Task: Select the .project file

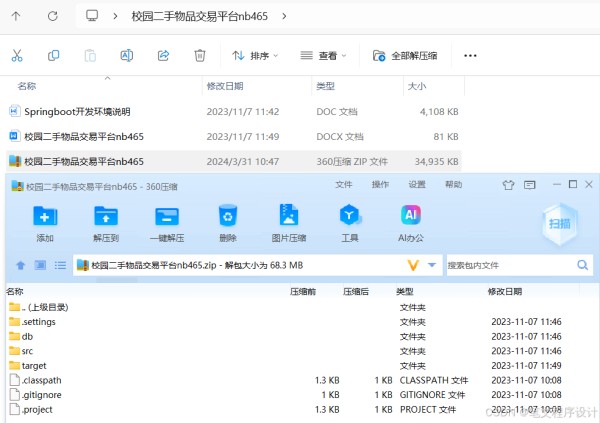Action: pos(302,409)
